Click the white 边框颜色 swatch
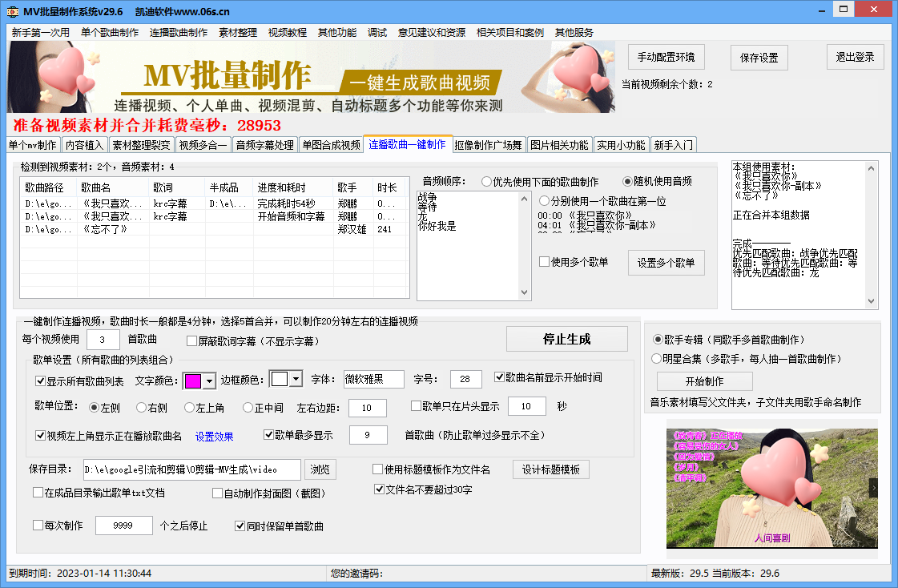The height and width of the screenshot is (588, 898). point(280,379)
